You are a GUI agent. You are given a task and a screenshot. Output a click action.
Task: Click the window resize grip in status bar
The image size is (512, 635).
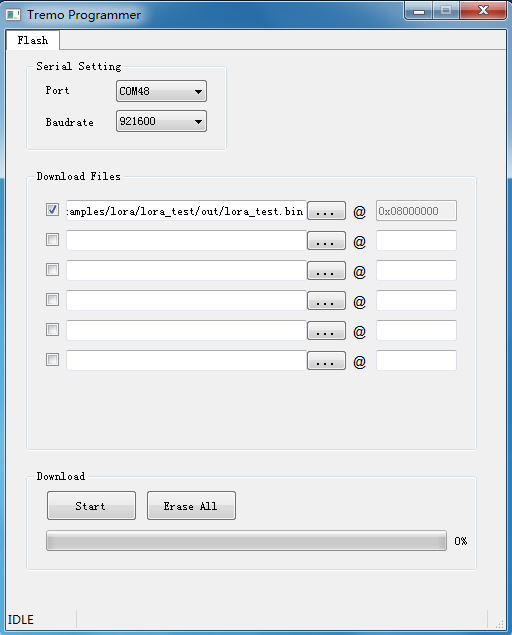499,624
